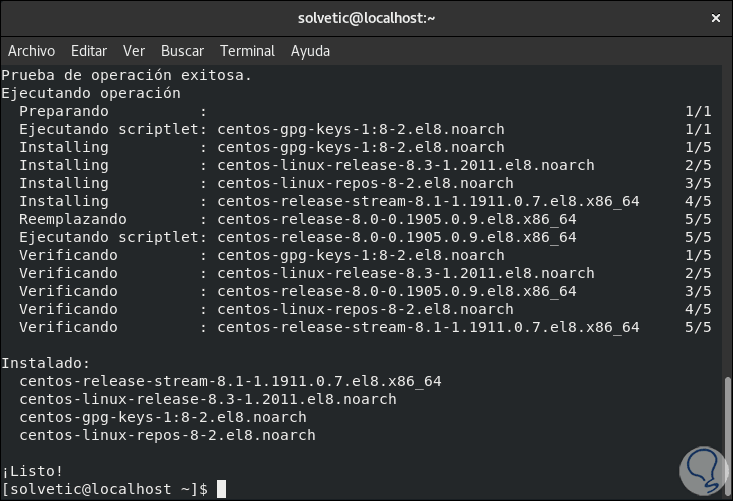Close the terminal window
The height and width of the screenshot is (501, 733).
tap(714, 17)
